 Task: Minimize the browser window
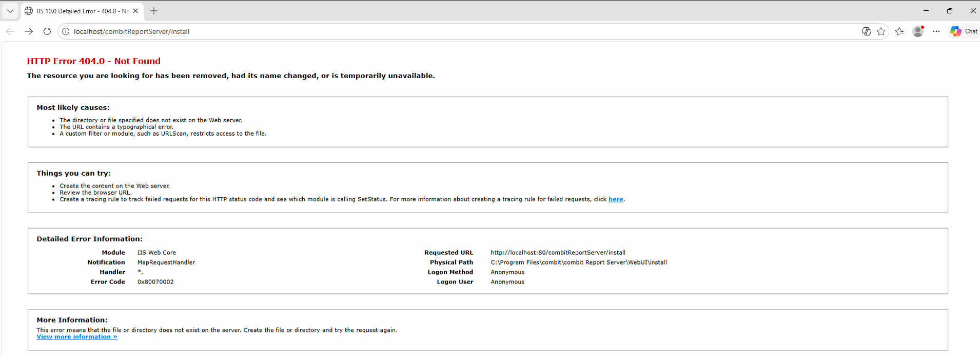tap(926, 11)
